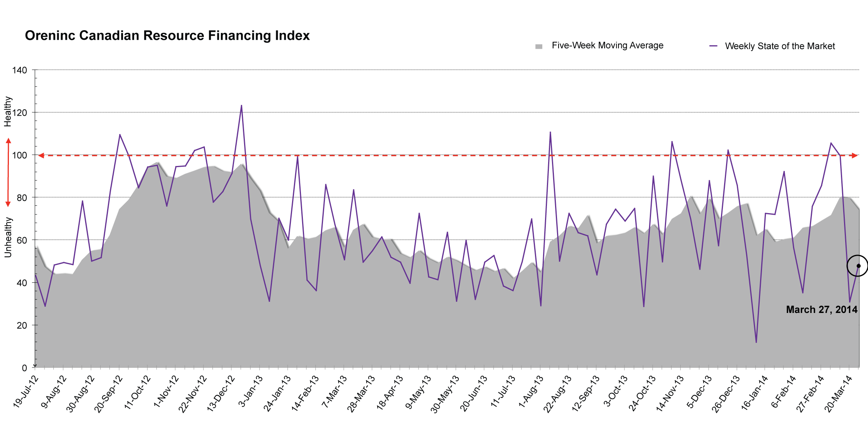Screen dimensions: 868x441
Task: Click the 20-Mar-14 date label
Action: click(x=839, y=394)
